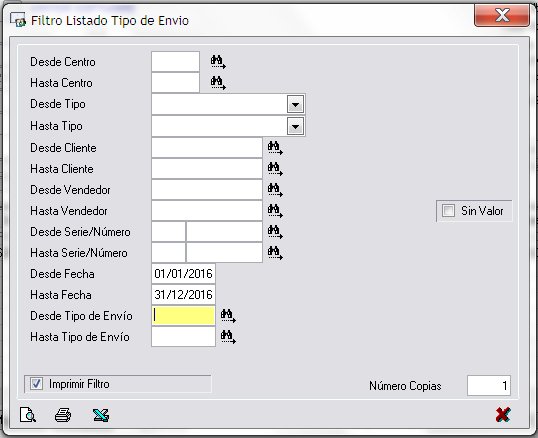The width and height of the screenshot is (538, 438).
Task: Export listing with the Excel icon
Action: (x=101, y=415)
